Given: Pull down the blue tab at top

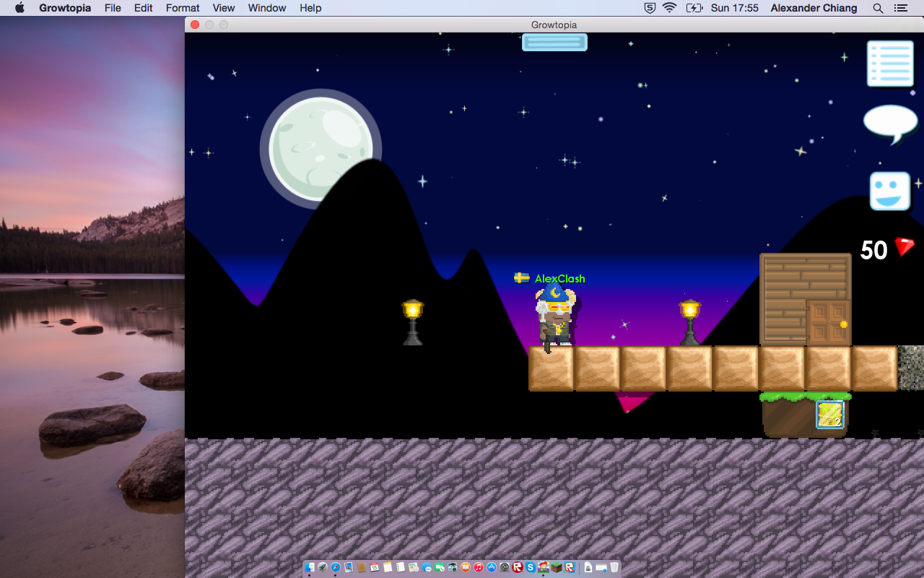Looking at the screenshot, I should pyautogui.click(x=554, y=42).
